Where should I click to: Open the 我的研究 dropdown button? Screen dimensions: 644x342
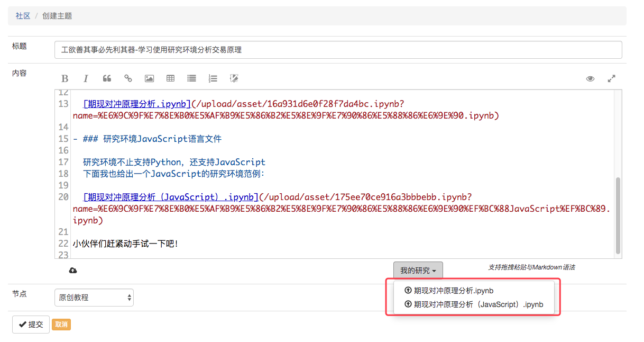[418, 271]
